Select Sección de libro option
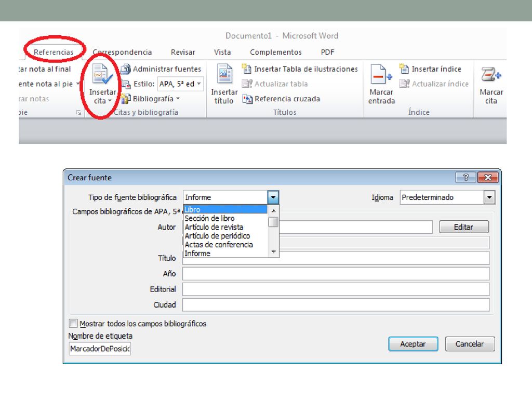 (x=225, y=218)
